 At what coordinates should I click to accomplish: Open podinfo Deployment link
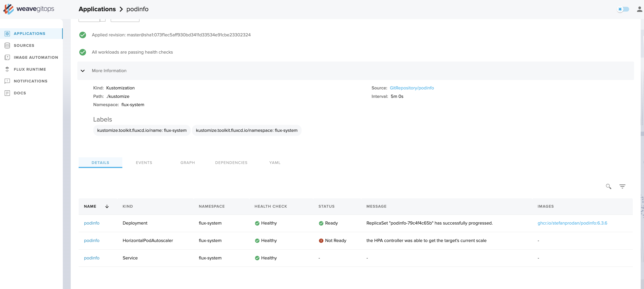pyautogui.click(x=91, y=223)
